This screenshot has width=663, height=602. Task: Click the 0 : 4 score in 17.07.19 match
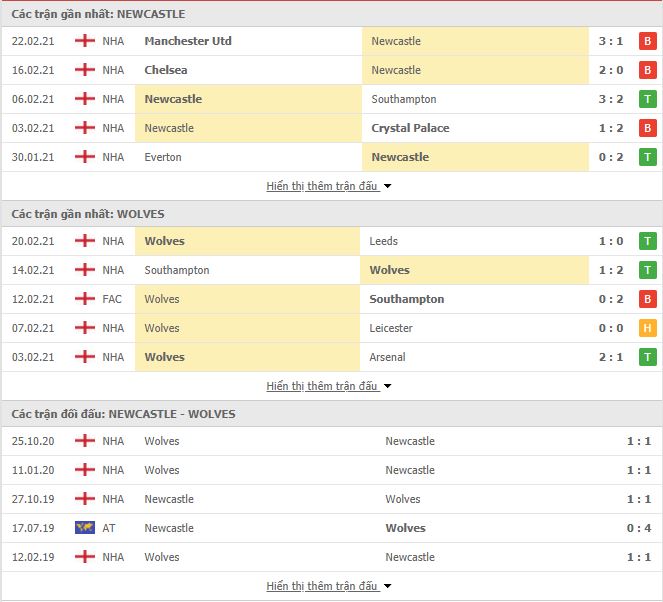pyautogui.click(x=638, y=528)
